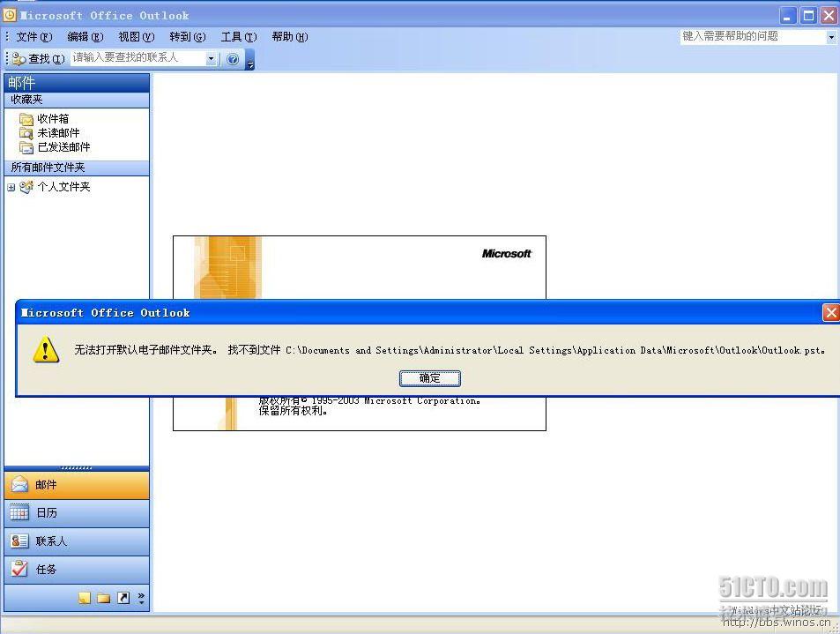Switch to 日历 in the navigation pane
This screenshot has height=634, width=840.
click(77, 513)
